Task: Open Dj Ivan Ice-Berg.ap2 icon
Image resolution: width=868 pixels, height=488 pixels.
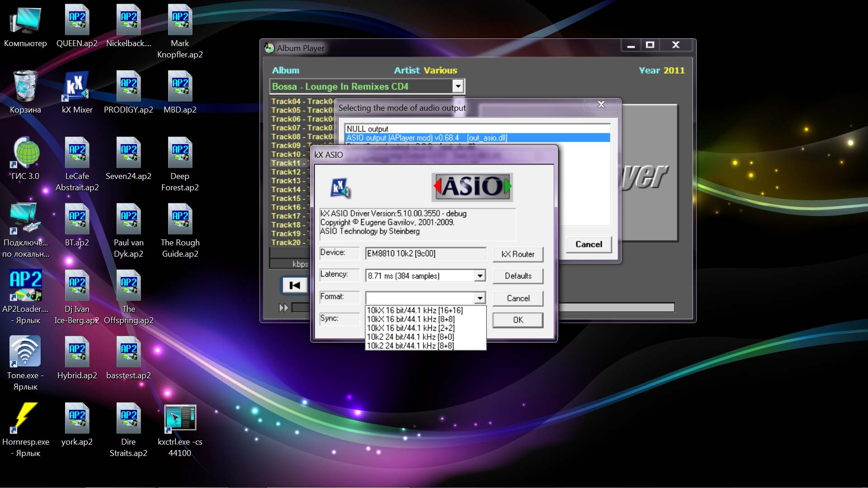Action: click(77, 285)
